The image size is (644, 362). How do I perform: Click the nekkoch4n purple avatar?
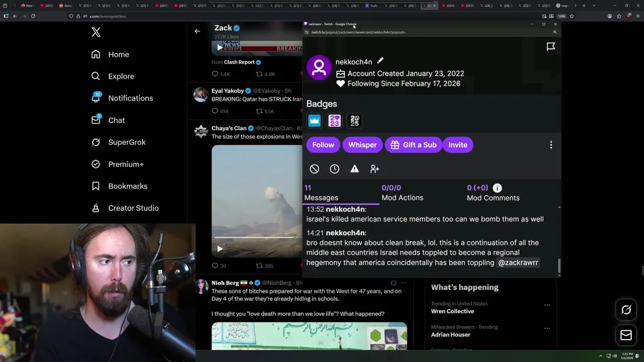[x=319, y=67]
